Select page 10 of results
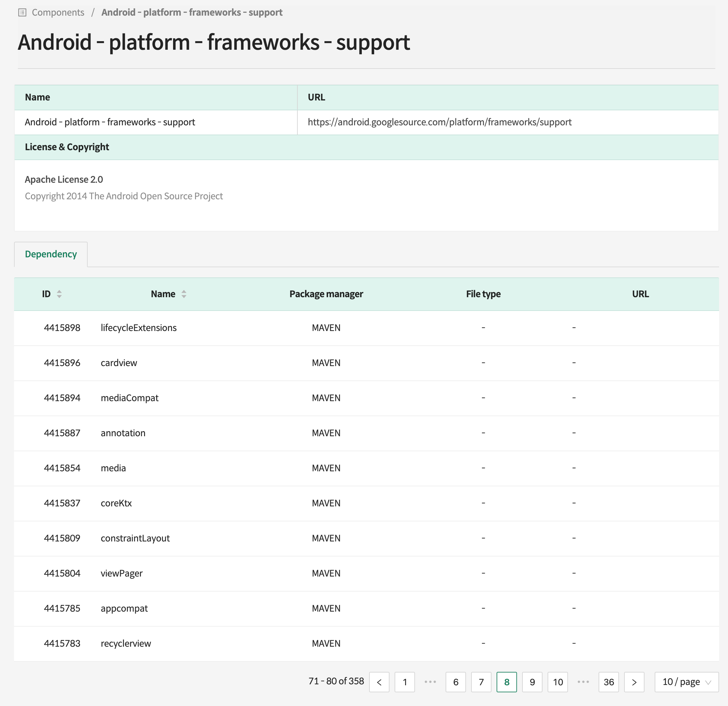Screen dimensions: 728x706 coord(557,682)
